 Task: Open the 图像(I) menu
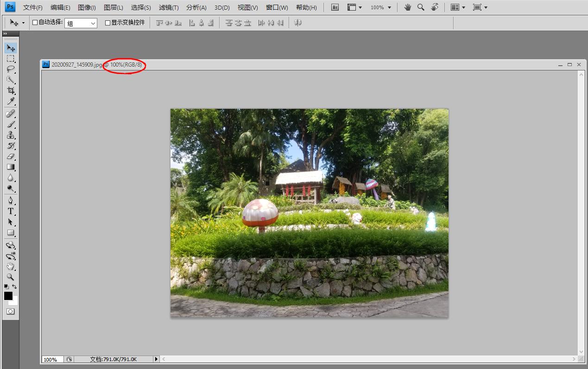click(x=87, y=7)
